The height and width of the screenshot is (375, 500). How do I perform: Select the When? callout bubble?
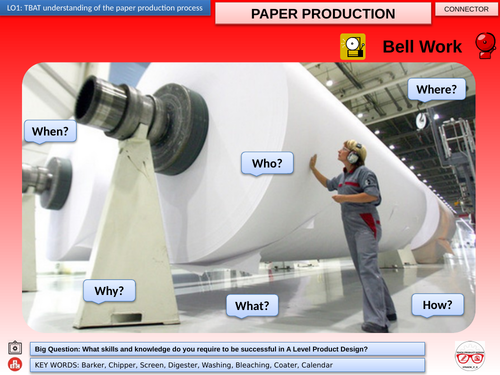pos(50,132)
